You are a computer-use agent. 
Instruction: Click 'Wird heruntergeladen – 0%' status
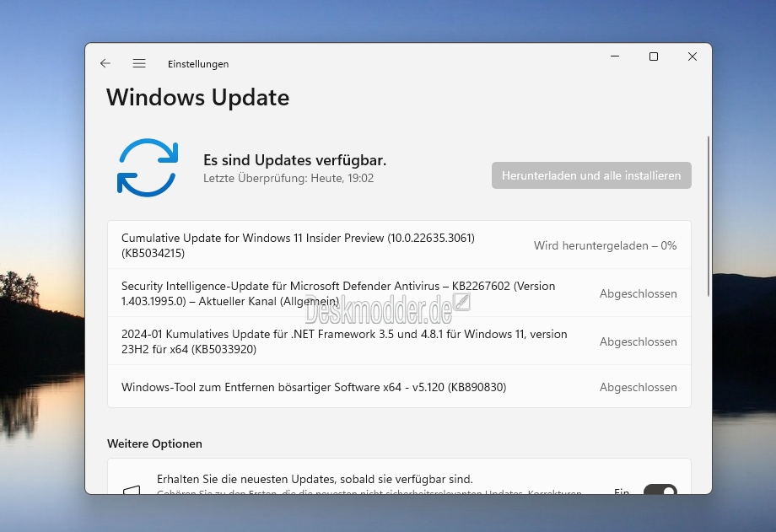point(606,245)
